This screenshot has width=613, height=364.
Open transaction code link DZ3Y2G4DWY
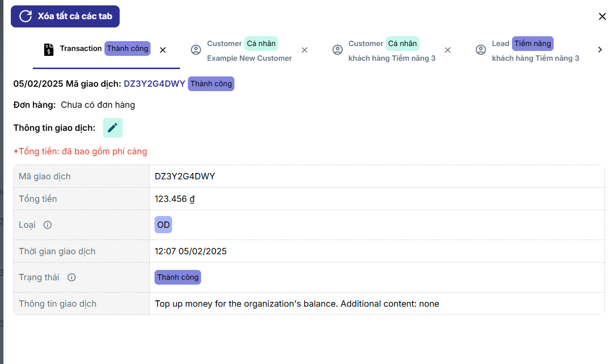[x=154, y=84]
